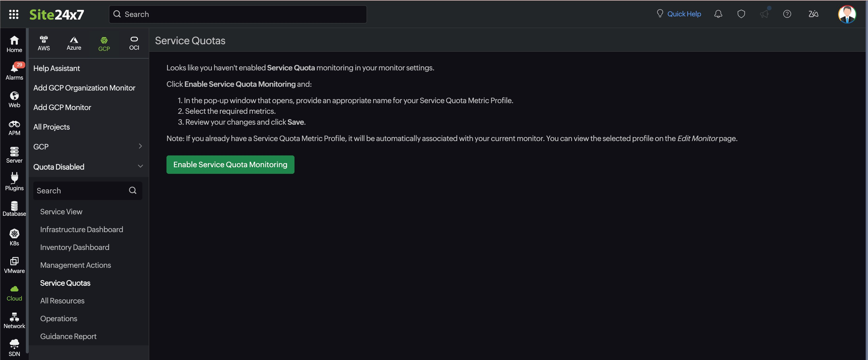Viewport: 868px width, 360px height.
Task: Click the user profile avatar
Action: (846, 14)
